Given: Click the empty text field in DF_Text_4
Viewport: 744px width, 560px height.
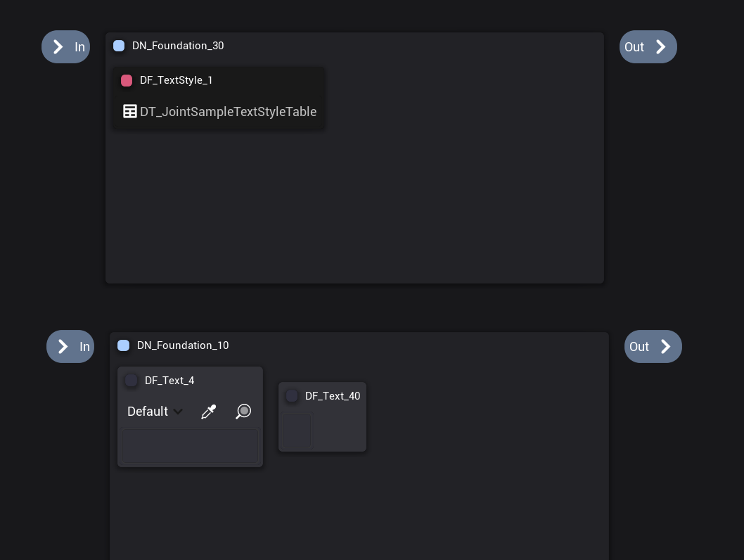Looking at the screenshot, I should (x=190, y=446).
